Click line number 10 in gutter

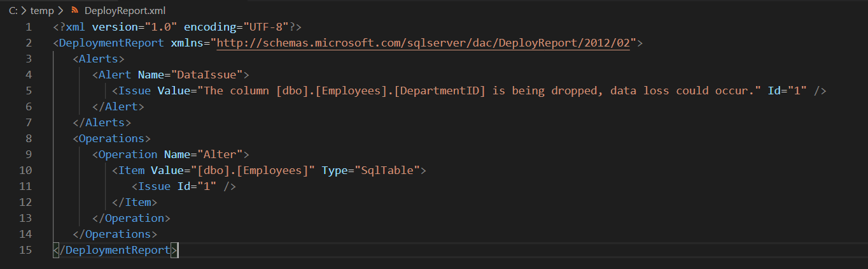point(25,170)
